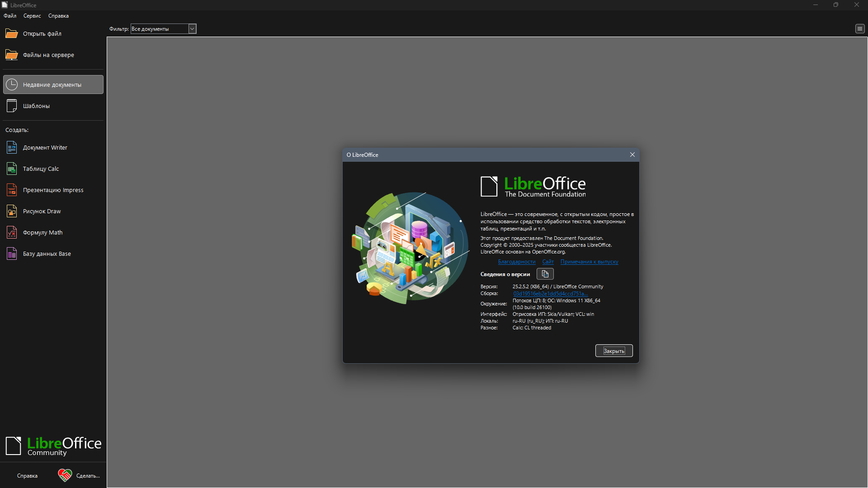Select 'Открыть файл' label in sidebar

click(x=42, y=34)
